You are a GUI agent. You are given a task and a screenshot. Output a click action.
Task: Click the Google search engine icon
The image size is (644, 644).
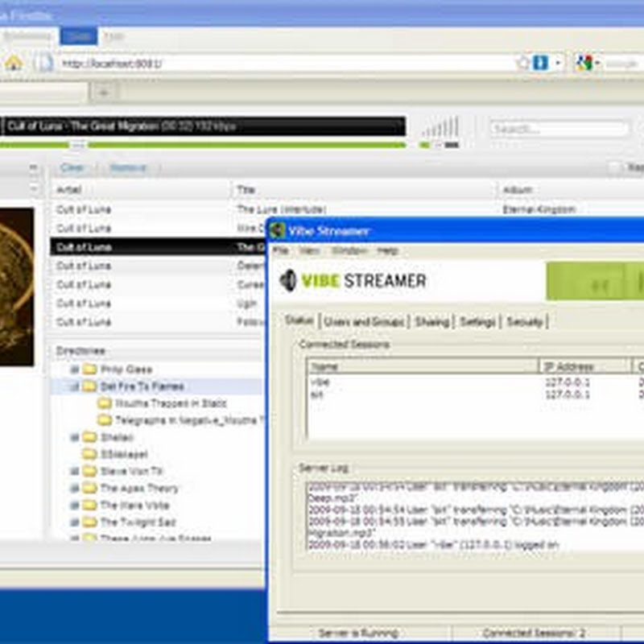click(x=584, y=63)
